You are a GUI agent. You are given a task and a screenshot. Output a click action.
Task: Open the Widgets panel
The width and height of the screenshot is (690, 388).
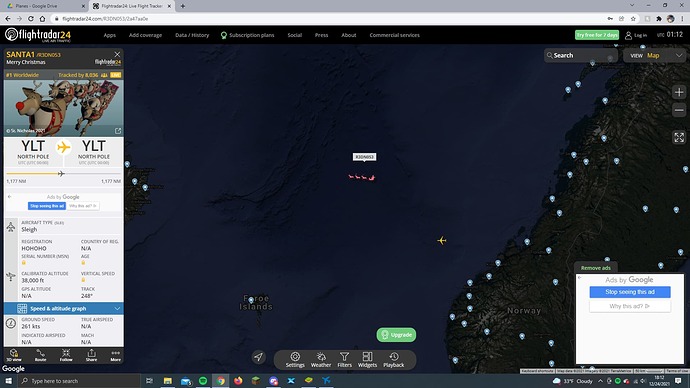coord(367,359)
